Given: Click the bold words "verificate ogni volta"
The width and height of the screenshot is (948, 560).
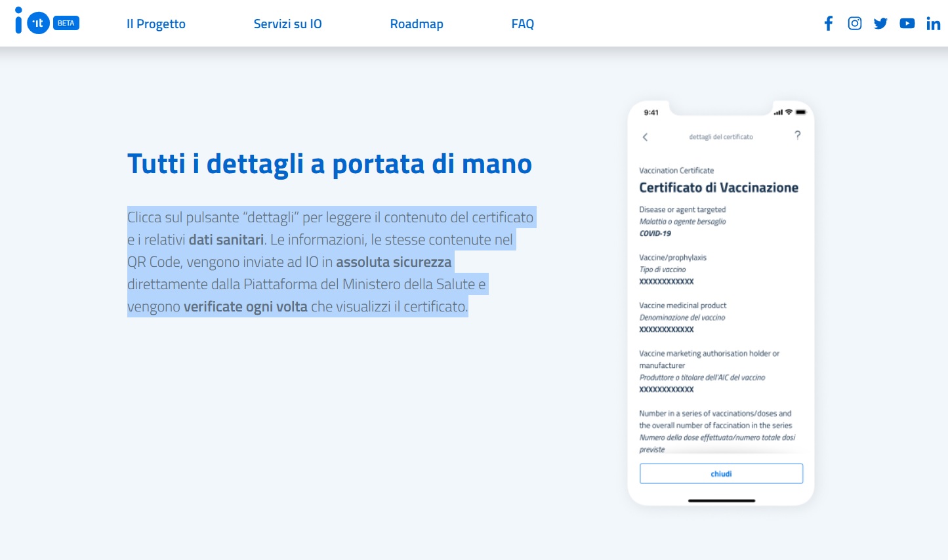Looking at the screenshot, I should [x=245, y=307].
